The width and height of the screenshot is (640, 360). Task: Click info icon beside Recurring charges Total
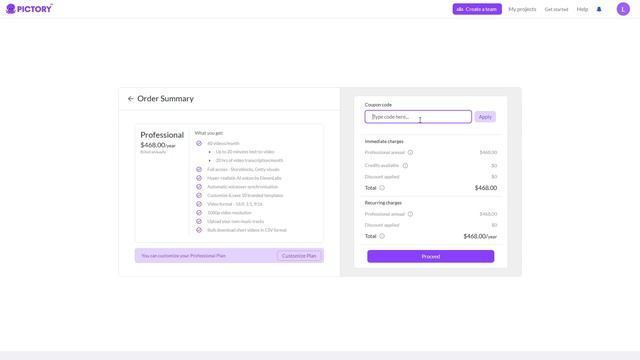[x=382, y=236]
